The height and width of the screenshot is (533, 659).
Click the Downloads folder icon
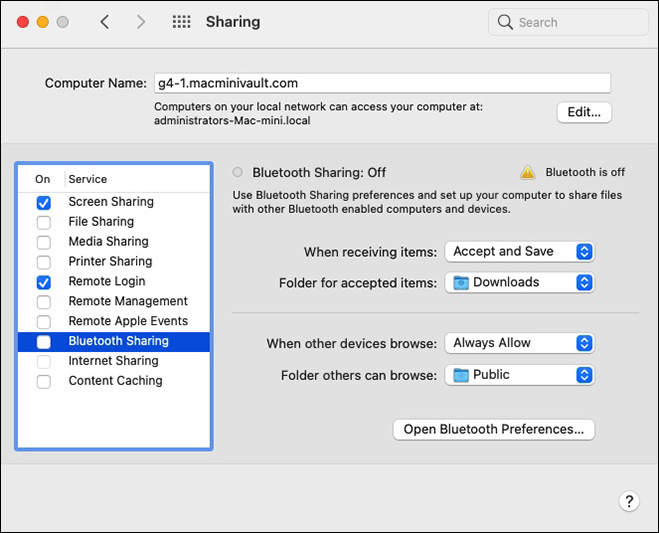(461, 283)
